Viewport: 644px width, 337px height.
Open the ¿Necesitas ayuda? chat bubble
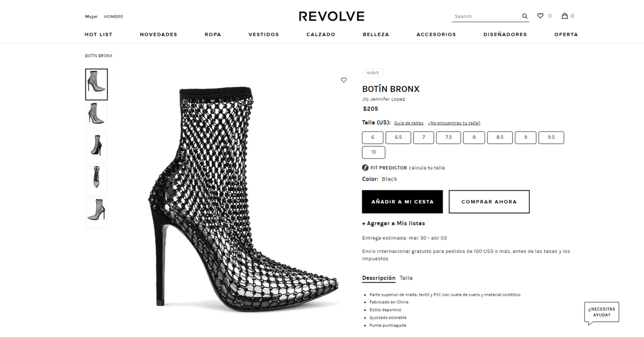[601, 312]
